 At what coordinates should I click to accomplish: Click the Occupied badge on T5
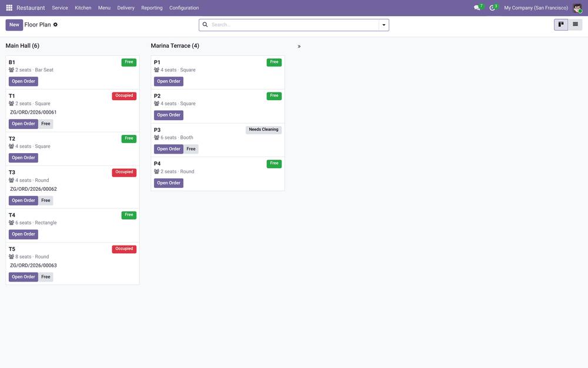124,249
